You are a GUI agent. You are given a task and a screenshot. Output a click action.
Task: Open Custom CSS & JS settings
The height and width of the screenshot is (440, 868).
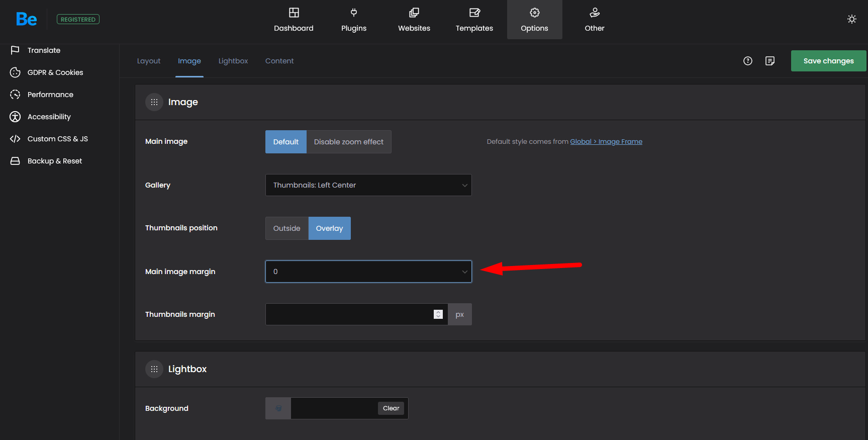point(58,139)
